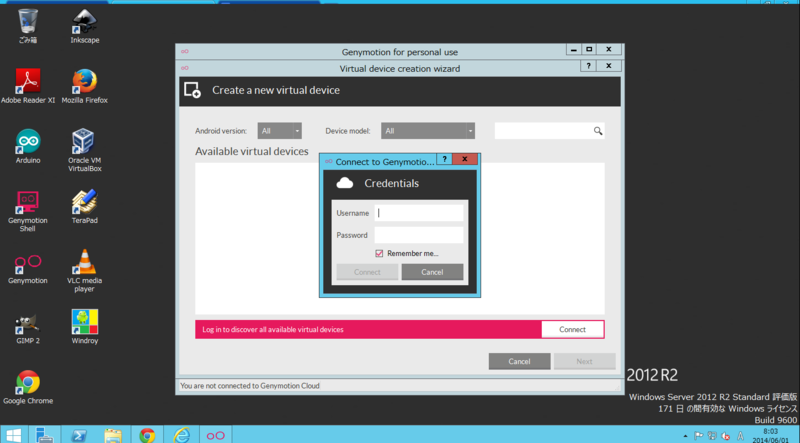
Task: Launch PowerShell from the taskbar
Action: point(79,435)
